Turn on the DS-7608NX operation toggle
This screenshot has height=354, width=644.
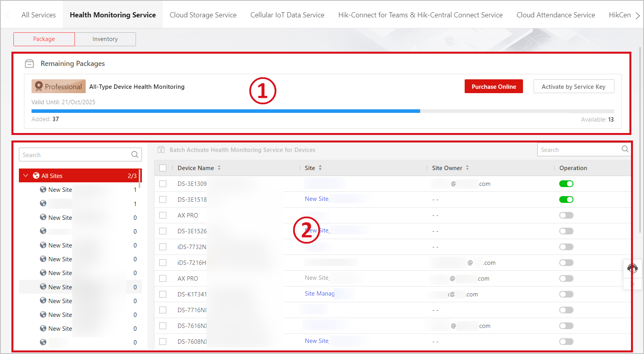pos(566,342)
